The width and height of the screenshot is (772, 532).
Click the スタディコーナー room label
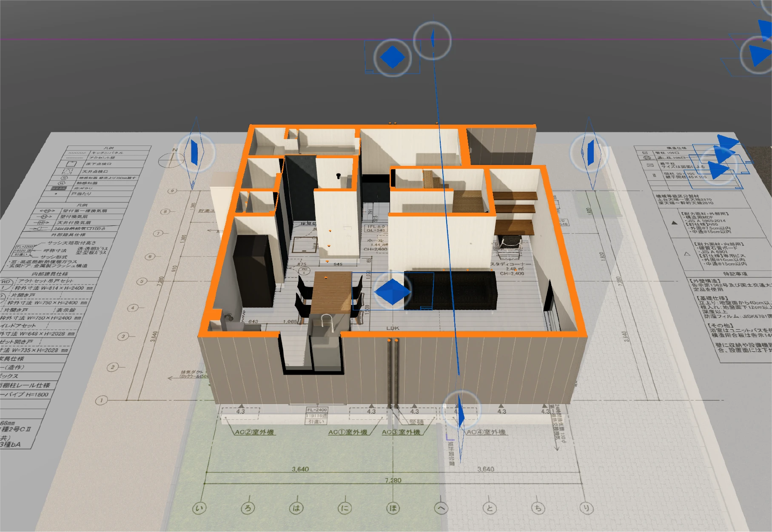tap(510, 264)
